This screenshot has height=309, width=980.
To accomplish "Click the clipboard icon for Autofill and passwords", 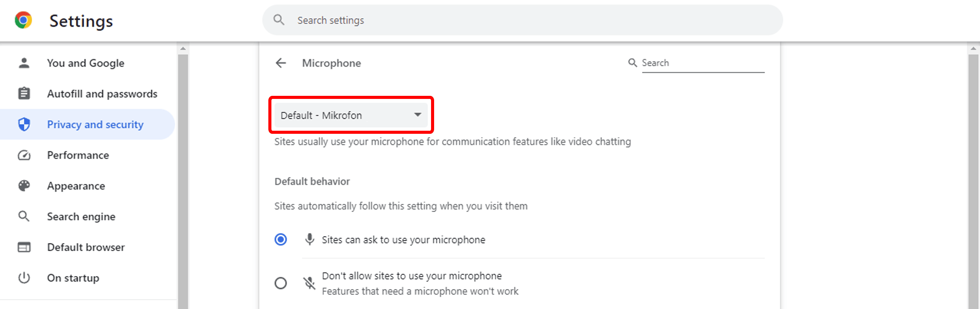I will tap(24, 94).
